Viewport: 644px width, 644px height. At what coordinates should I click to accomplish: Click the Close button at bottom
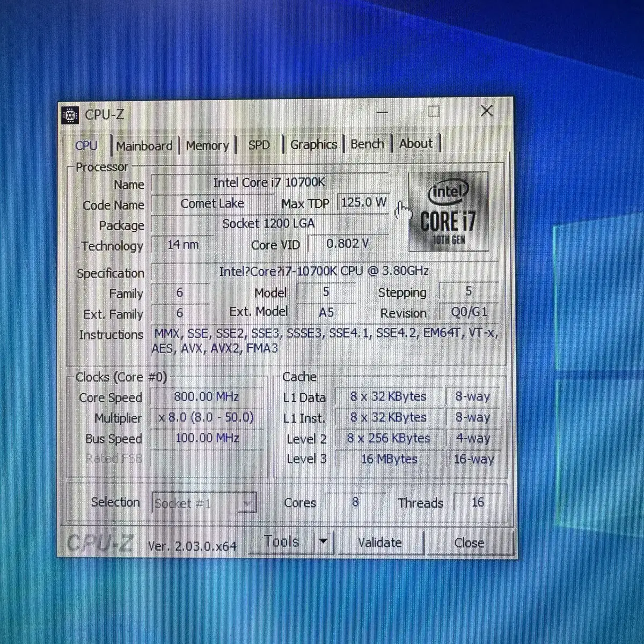click(x=469, y=543)
